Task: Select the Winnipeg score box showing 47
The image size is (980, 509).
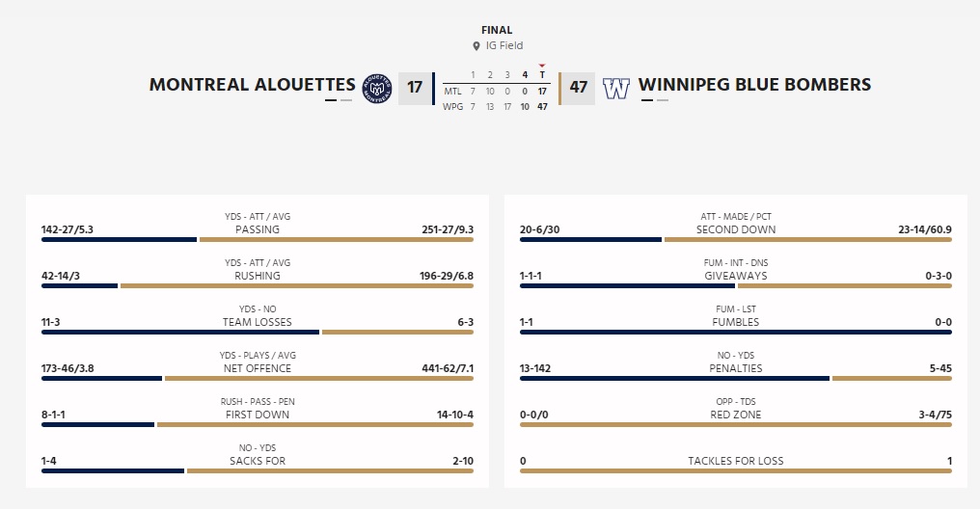Action: [578, 88]
